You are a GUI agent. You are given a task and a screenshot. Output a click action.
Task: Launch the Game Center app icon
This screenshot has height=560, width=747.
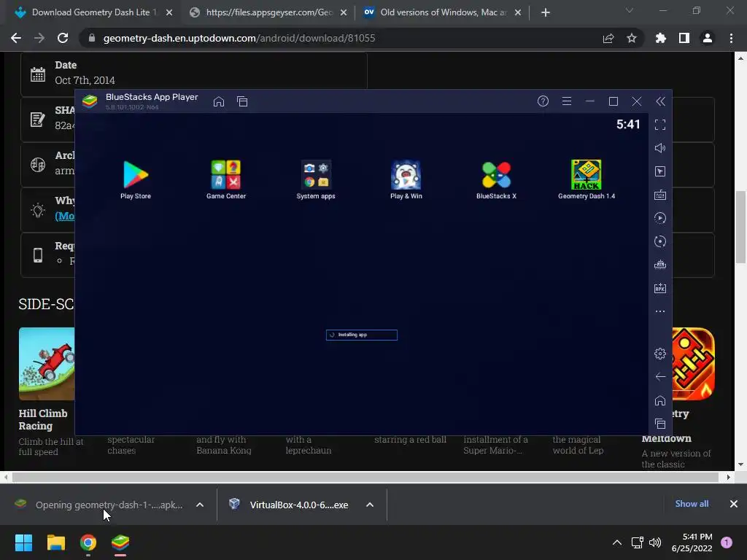[x=226, y=179]
